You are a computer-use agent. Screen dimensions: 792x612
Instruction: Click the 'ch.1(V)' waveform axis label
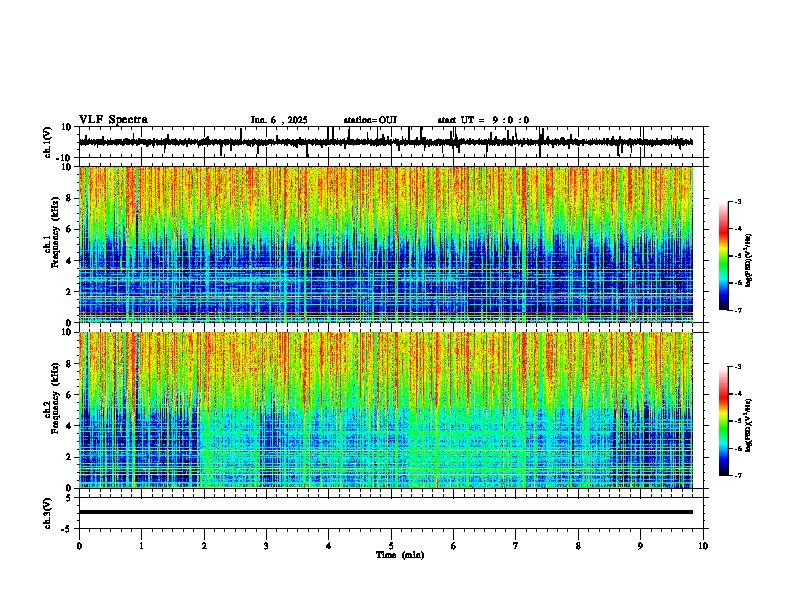(x=48, y=142)
